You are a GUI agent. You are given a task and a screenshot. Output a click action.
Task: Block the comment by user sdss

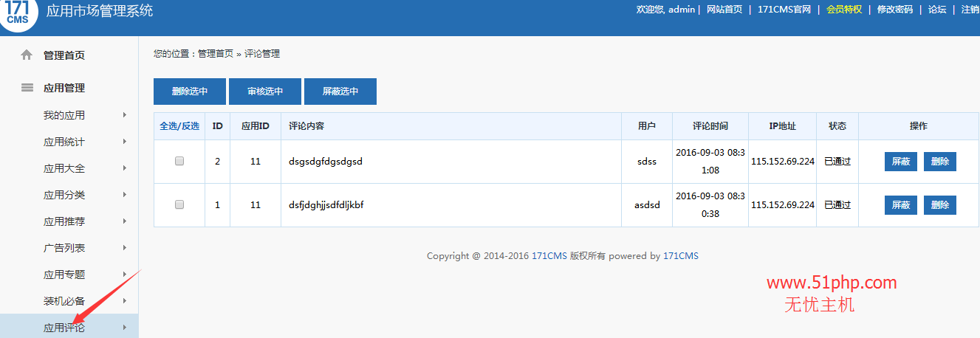[901, 162]
